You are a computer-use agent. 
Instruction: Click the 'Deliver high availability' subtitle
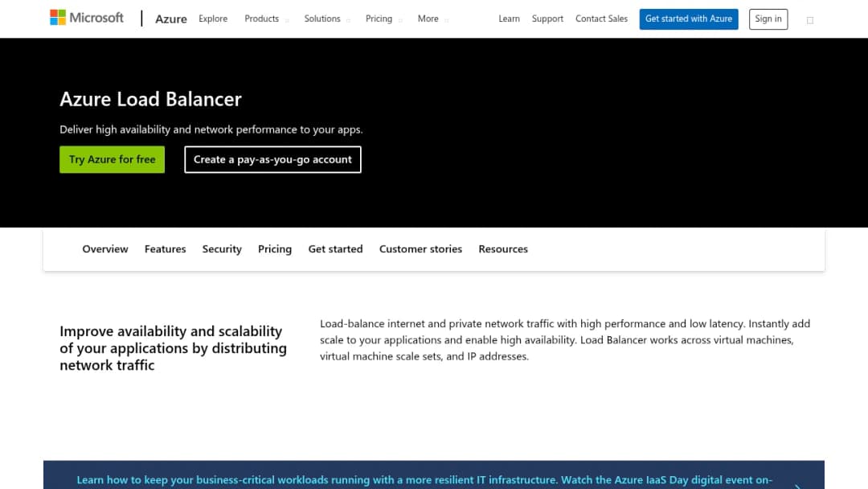click(211, 129)
